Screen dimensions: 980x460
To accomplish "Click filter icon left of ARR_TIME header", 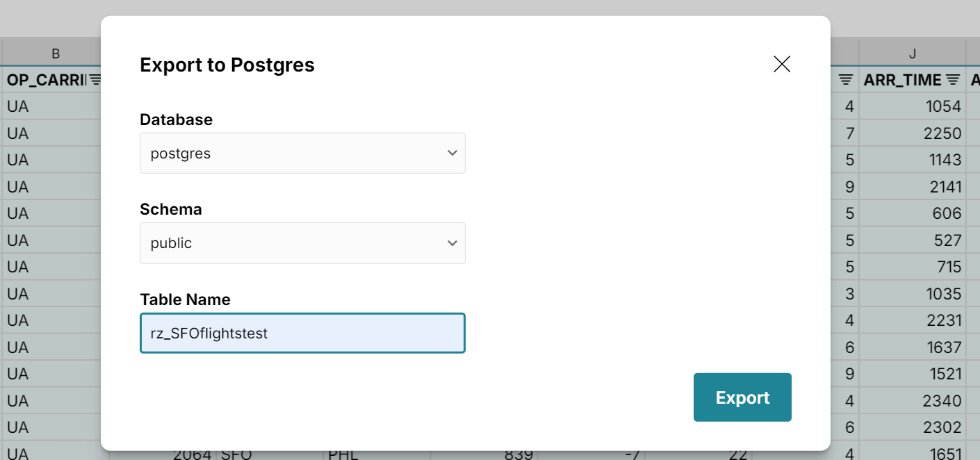I will tap(845, 79).
